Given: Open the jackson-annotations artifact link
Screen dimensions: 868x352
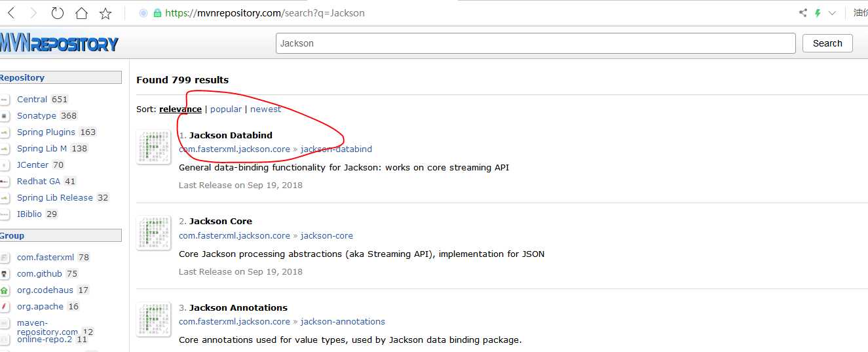Looking at the screenshot, I should point(343,322).
